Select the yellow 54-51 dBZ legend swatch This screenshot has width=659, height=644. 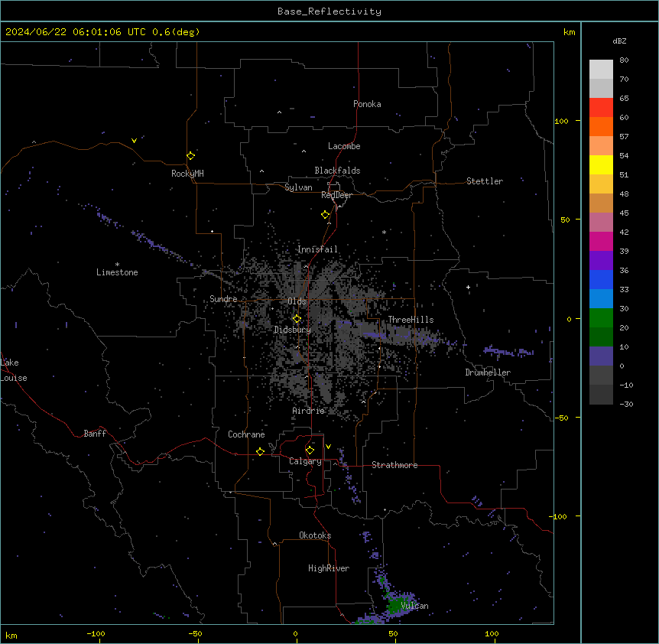601,164
